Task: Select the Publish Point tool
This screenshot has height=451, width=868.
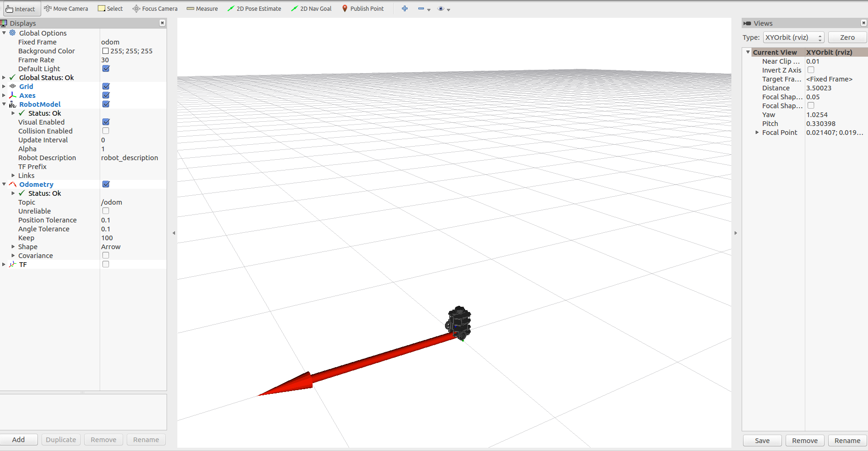Action: coord(363,8)
